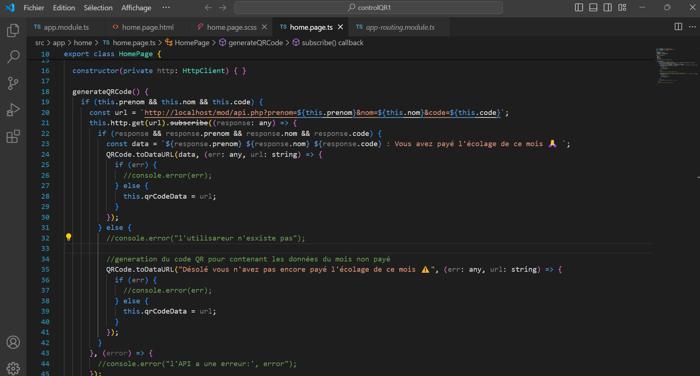Toggle the bottom panel layout icon
The height and width of the screenshot is (376, 700).
pos(593,8)
